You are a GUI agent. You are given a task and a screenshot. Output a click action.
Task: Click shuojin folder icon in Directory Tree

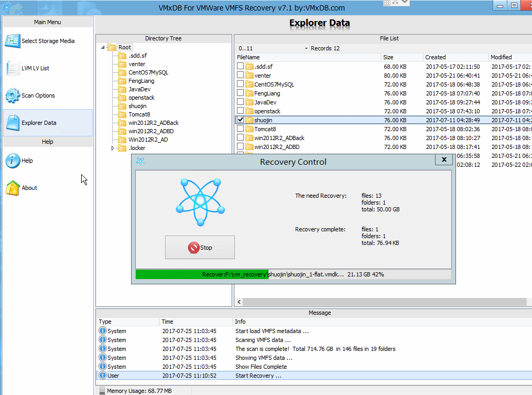coord(122,106)
